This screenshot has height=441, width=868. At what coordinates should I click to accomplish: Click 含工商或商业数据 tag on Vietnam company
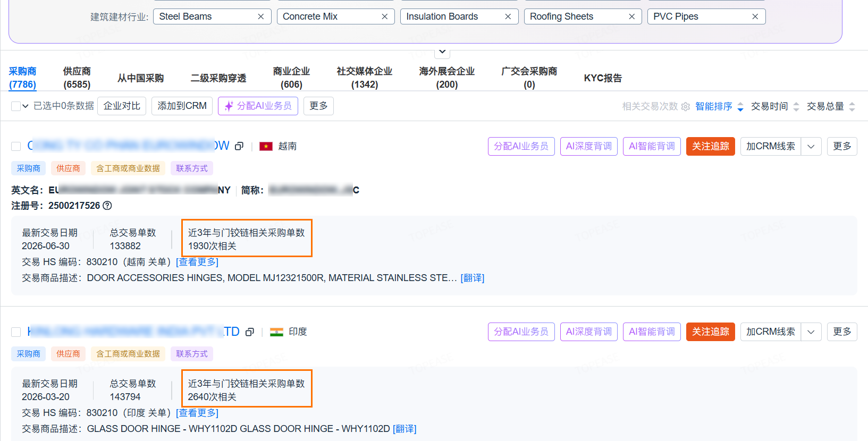coord(128,168)
